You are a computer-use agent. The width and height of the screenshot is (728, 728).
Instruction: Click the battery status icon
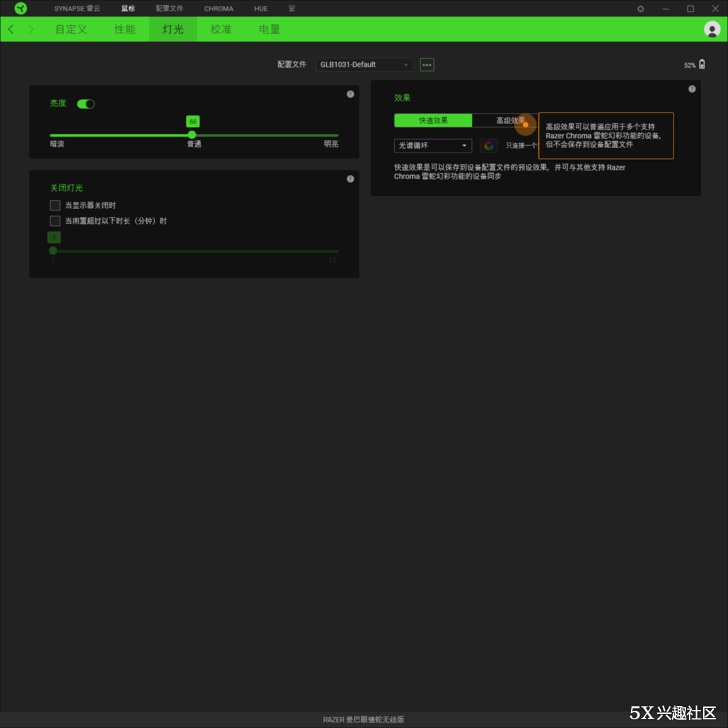coord(702,64)
